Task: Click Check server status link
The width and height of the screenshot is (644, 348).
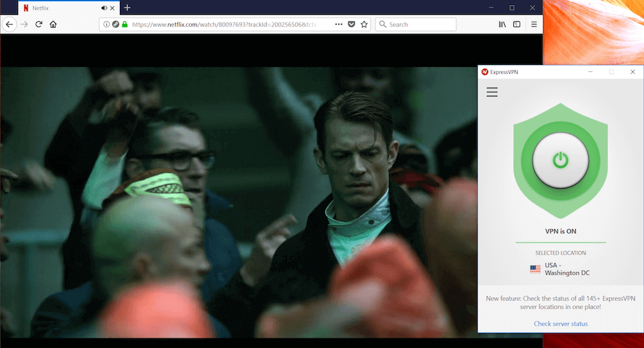Action: [561, 324]
